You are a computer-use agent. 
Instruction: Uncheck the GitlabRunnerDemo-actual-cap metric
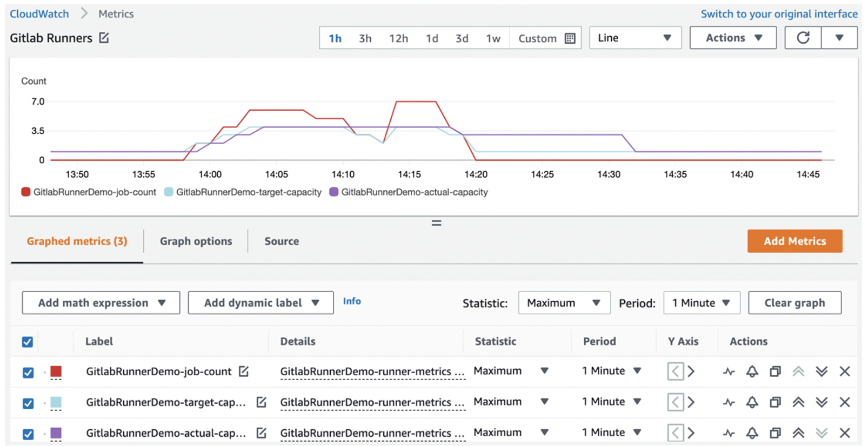28,434
